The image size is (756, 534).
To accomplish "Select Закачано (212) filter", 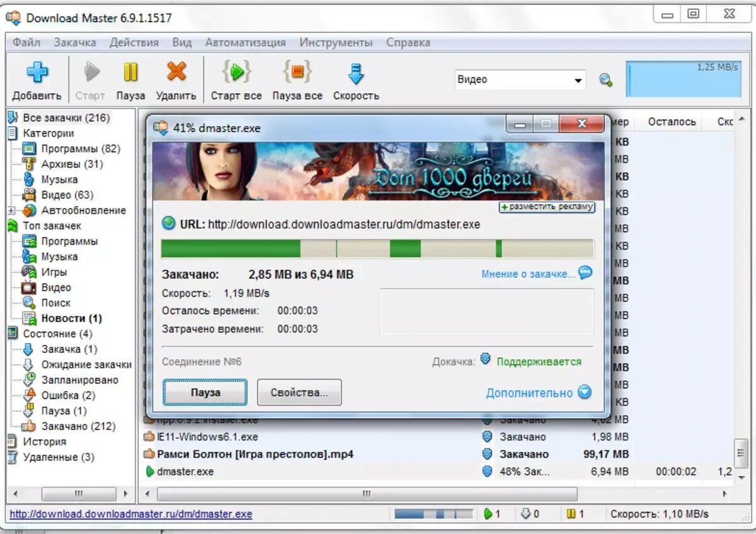I will coord(78,426).
